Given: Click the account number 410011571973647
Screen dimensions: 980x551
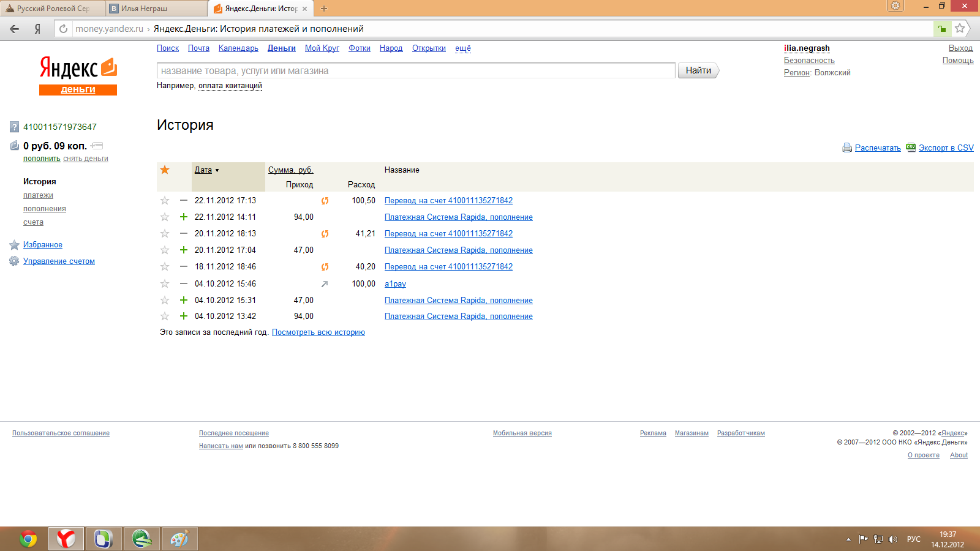Looking at the screenshot, I should [x=60, y=127].
